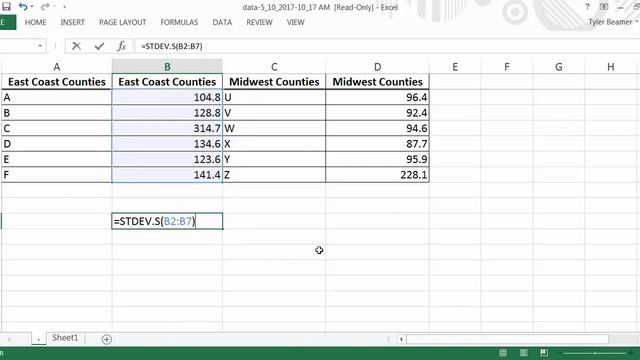Select column H header

[611, 67]
